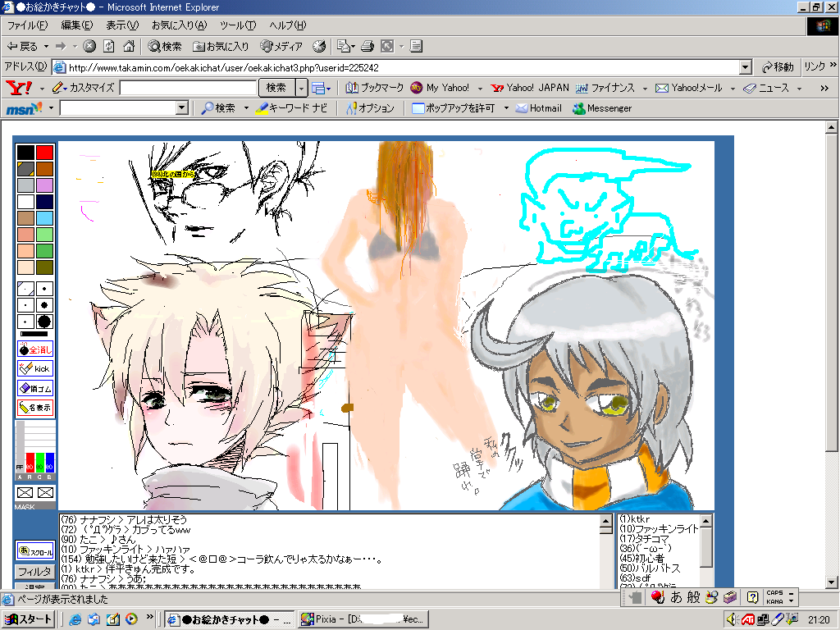This screenshot has width=840, height=630.
Task: Open the Hotmail toolbar link
Action: pyautogui.click(x=538, y=108)
